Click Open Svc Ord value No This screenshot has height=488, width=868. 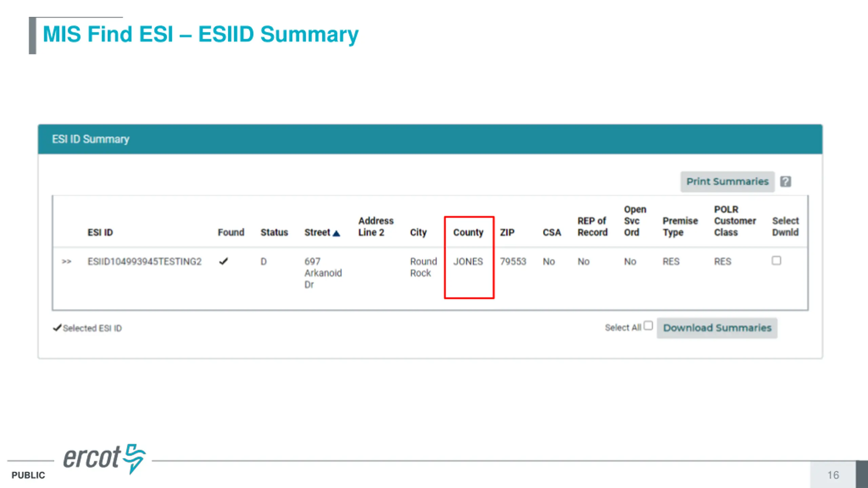630,262
